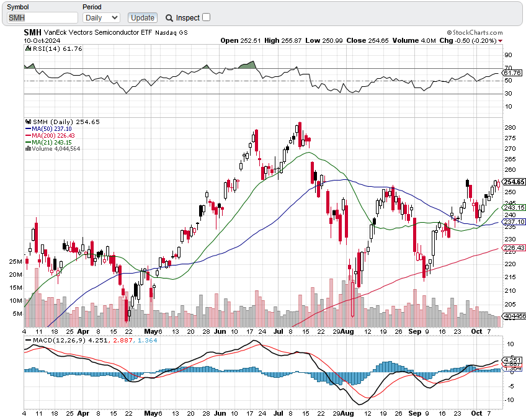526x420 pixels.
Task: Click the MA(200) 226.43 legend entry
Action: [x=50, y=135]
